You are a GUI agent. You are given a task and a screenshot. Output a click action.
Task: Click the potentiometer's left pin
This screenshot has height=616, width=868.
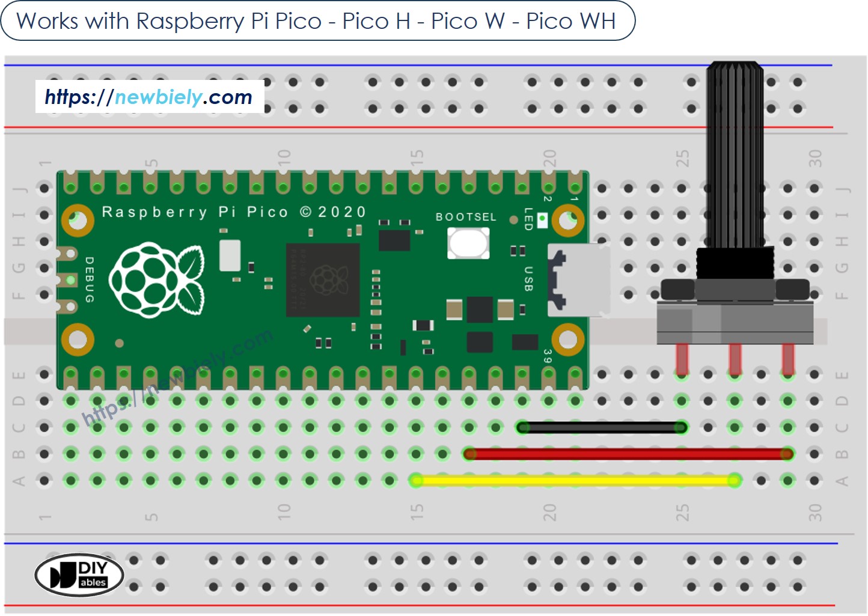[x=682, y=359]
